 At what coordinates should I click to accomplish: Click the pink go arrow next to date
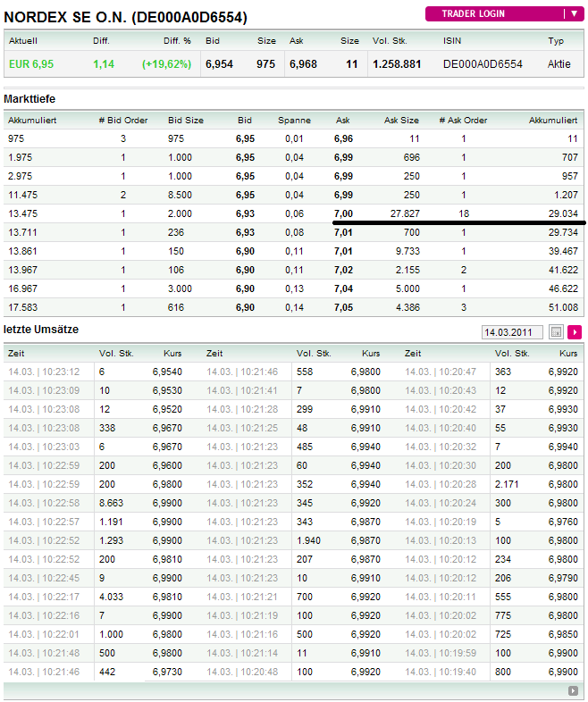click(575, 332)
